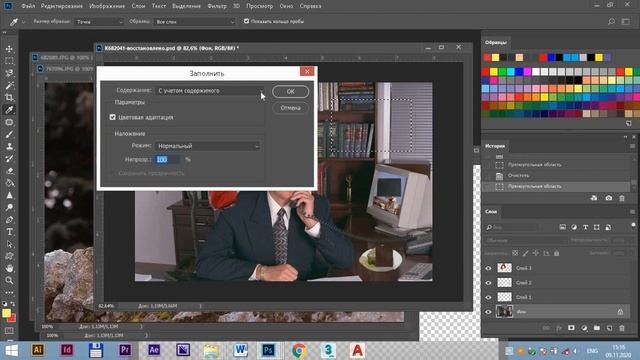Open the Файл menu
This screenshot has width=640, height=360.
click(x=28, y=6)
